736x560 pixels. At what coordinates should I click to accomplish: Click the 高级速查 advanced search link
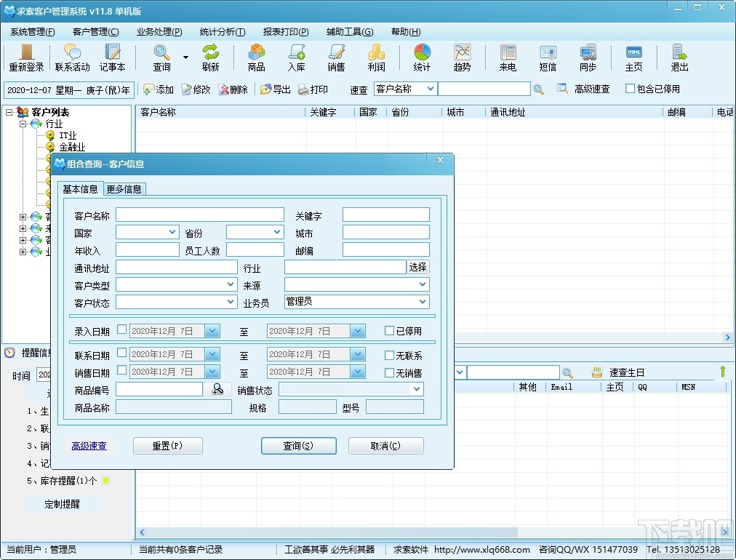point(89,445)
